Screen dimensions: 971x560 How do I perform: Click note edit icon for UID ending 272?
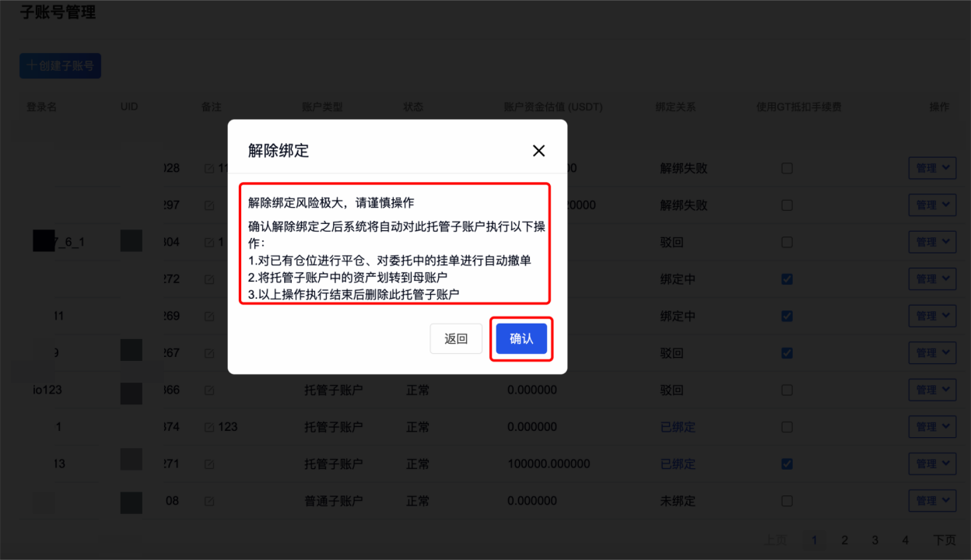(209, 279)
